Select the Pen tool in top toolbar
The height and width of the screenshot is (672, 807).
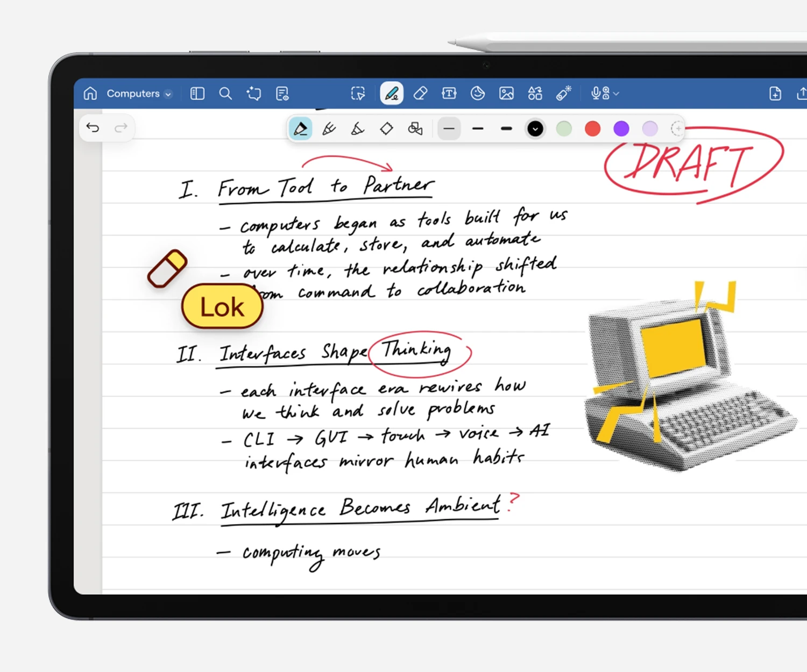point(392,94)
